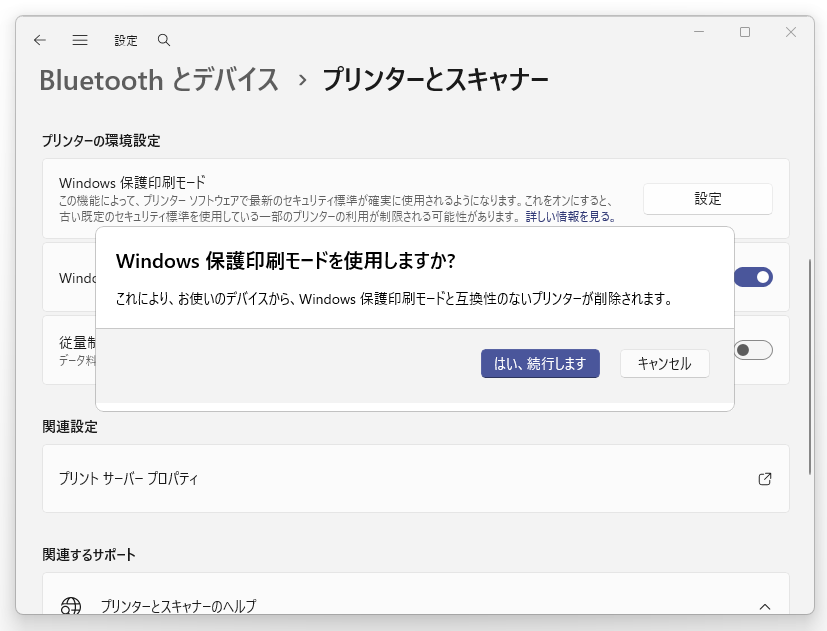Go to Bluetooth とデバイス via the breadcrumb
Image resolution: width=827 pixels, height=631 pixels.
[x=157, y=80]
